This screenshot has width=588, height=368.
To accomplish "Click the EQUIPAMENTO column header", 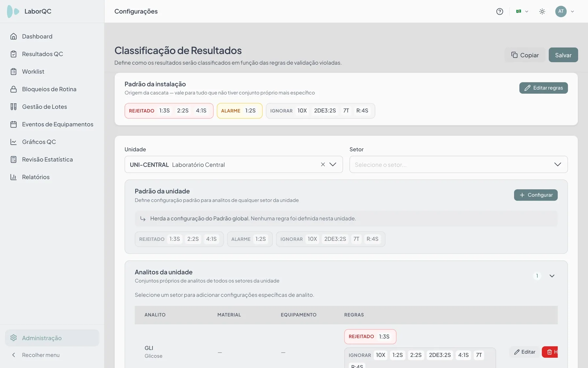I will (299, 315).
